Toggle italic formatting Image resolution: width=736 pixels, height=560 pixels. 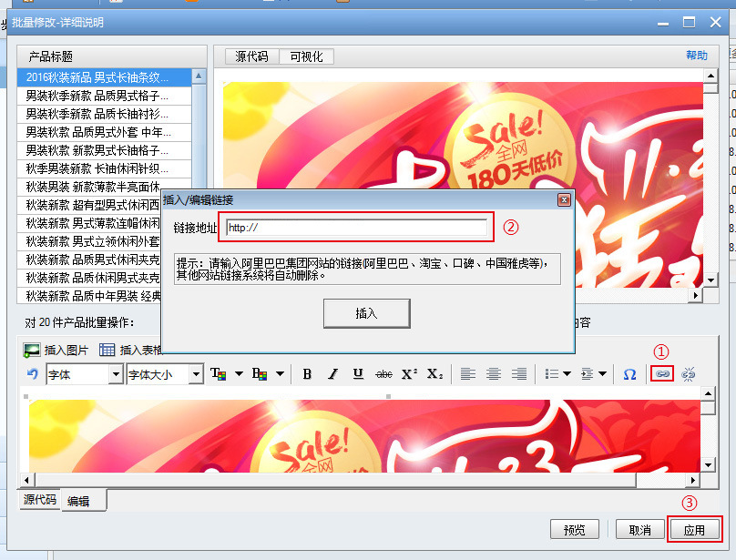(x=332, y=374)
